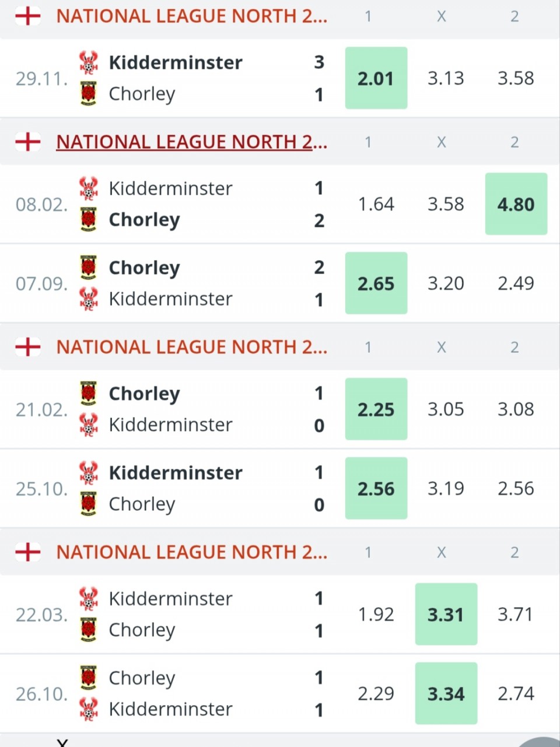Click the Kidderminster crest in the 22.03. match

(88, 598)
